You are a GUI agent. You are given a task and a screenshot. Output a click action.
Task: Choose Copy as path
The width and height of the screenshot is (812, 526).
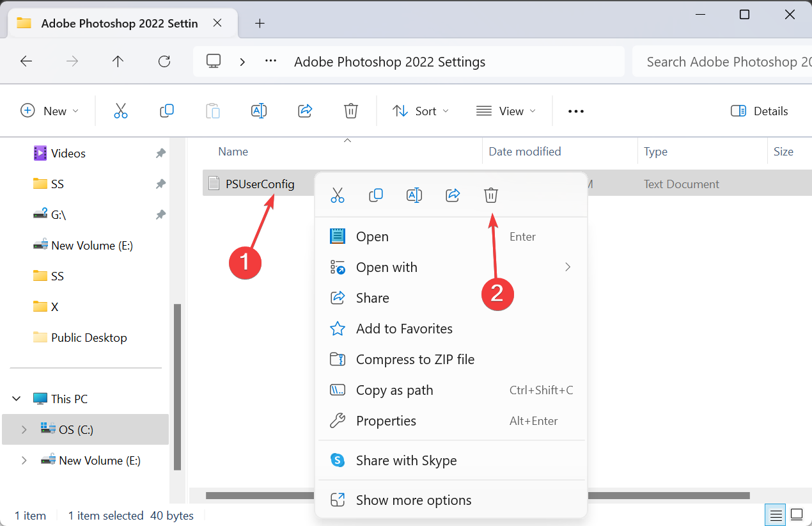coord(451,390)
